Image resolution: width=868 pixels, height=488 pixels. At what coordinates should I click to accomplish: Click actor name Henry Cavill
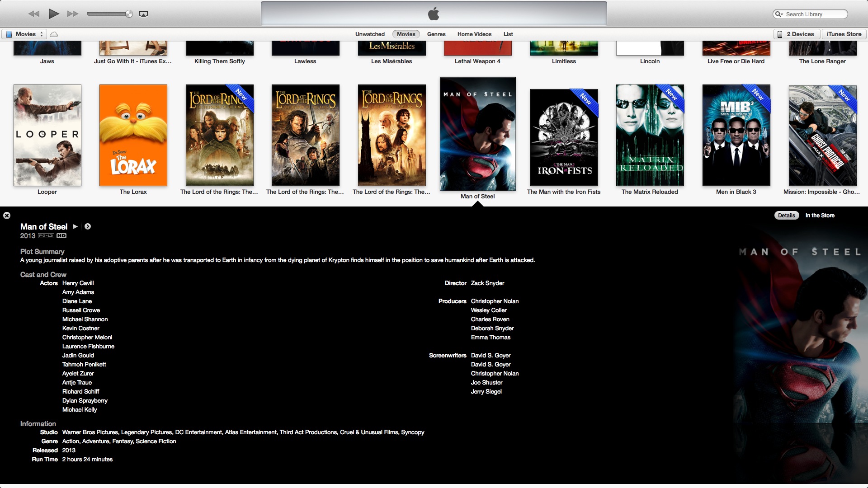tap(78, 283)
